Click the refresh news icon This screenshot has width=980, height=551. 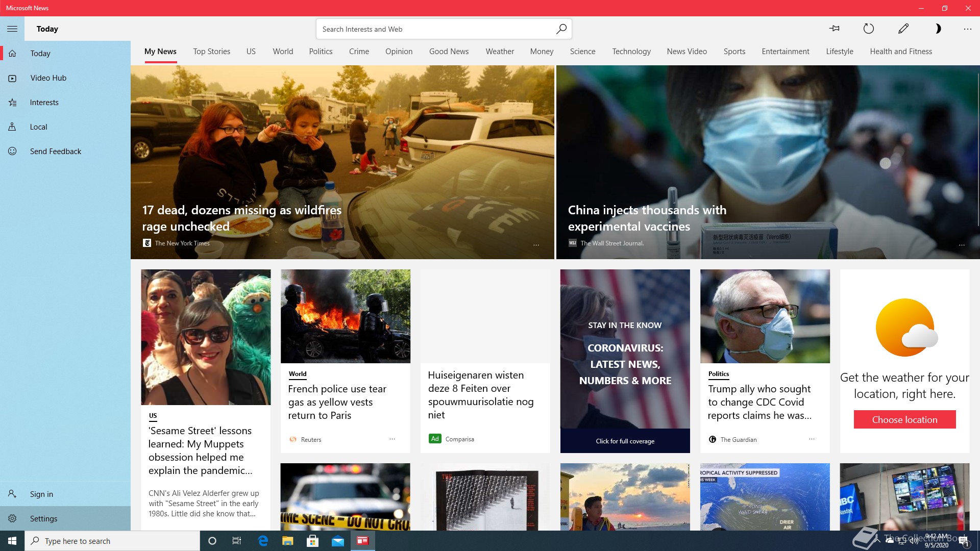click(868, 29)
